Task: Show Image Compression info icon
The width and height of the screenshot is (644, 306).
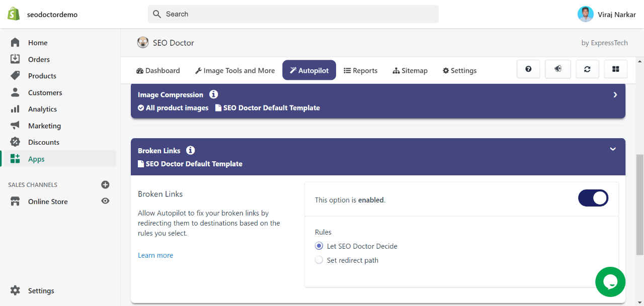Action: tap(214, 94)
